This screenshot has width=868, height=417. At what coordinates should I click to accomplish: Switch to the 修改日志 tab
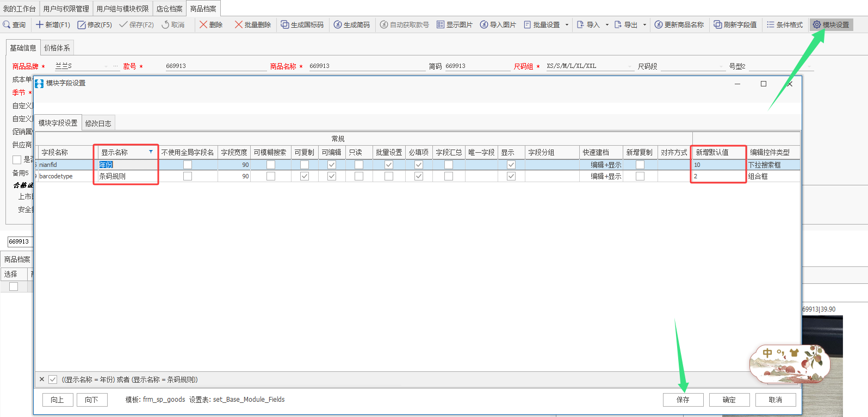[x=98, y=123]
